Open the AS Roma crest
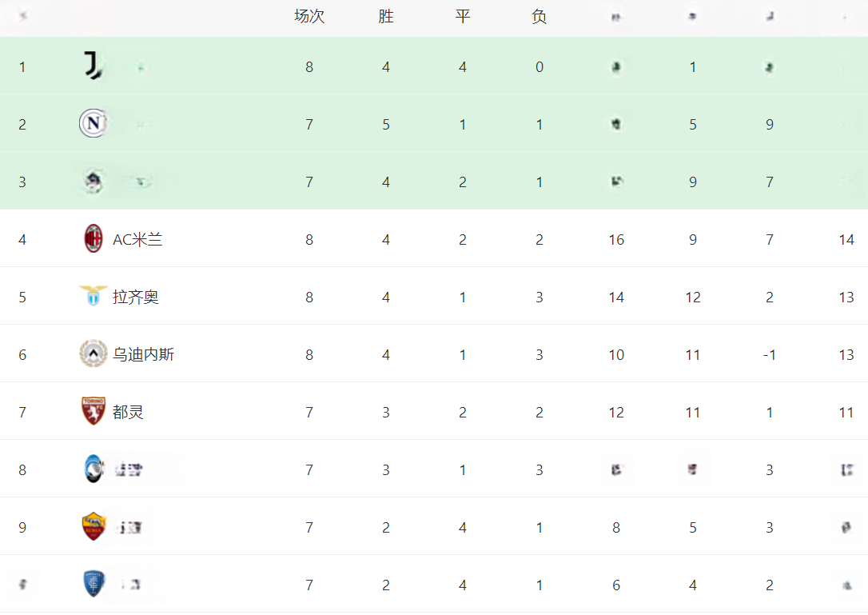Viewport: 868px width, 615px height. coord(93,526)
